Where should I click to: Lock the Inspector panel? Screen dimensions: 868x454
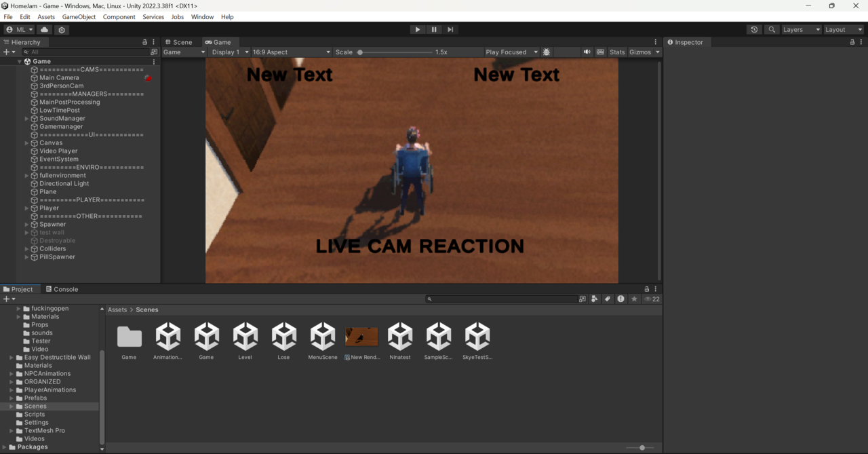852,42
